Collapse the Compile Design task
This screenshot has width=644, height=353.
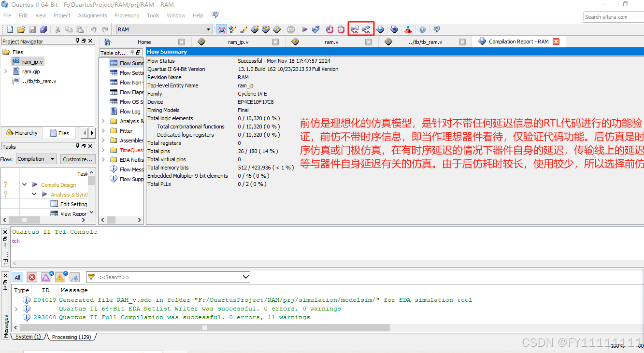[x=24, y=184]
